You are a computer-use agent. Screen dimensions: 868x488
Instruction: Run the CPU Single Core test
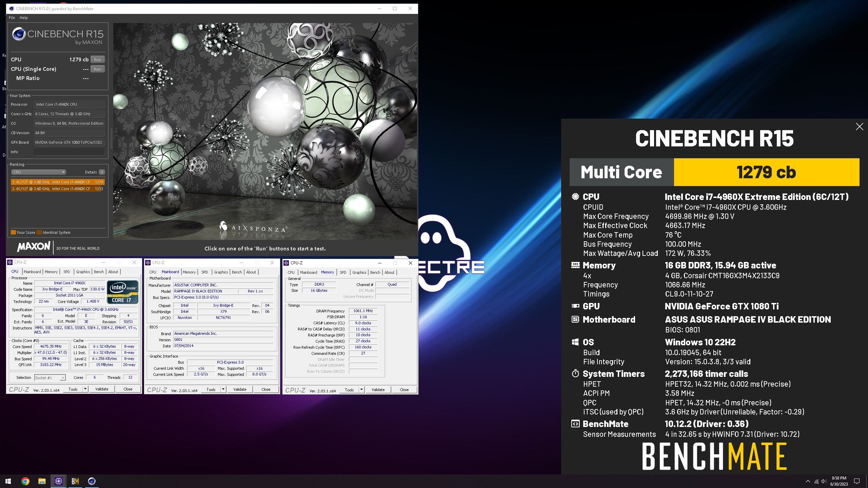[97, 69]
